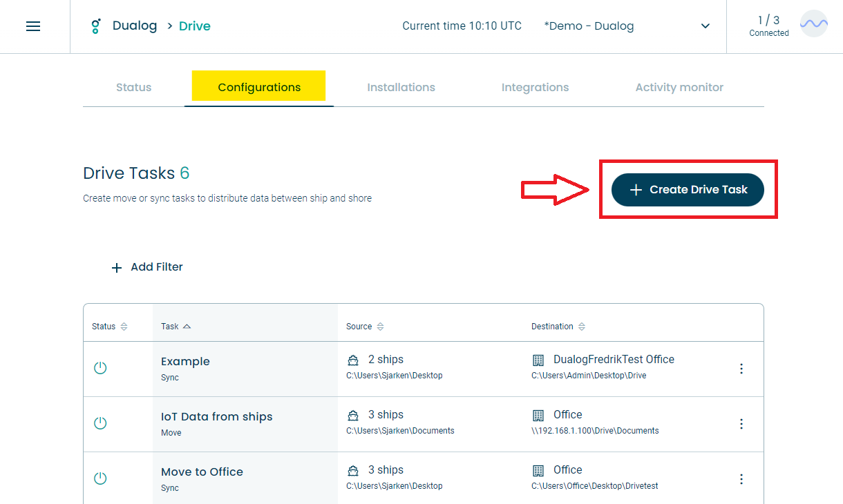Open the IoT Data from ships task
The width and height of the screenshot is (843, 504).
217,416
